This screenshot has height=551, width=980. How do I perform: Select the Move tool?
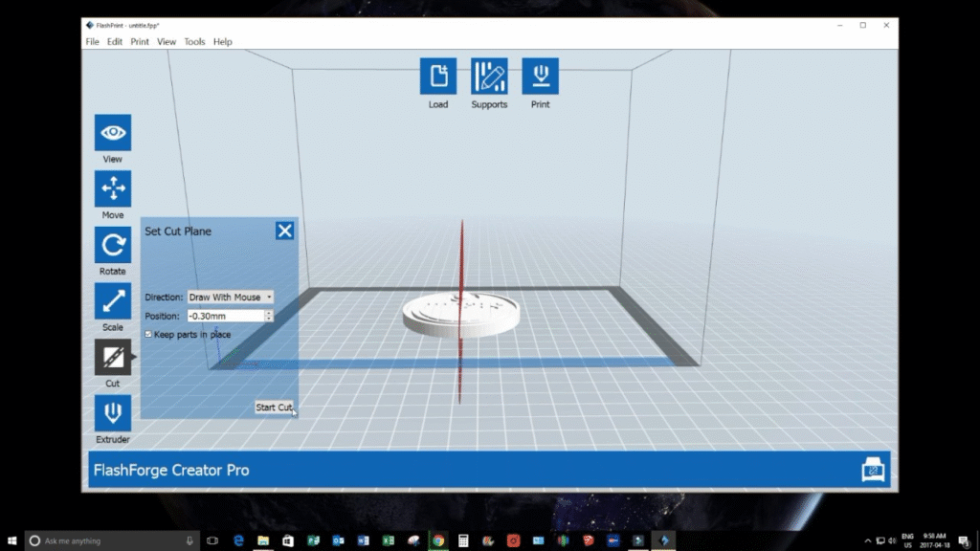point(112,188)
